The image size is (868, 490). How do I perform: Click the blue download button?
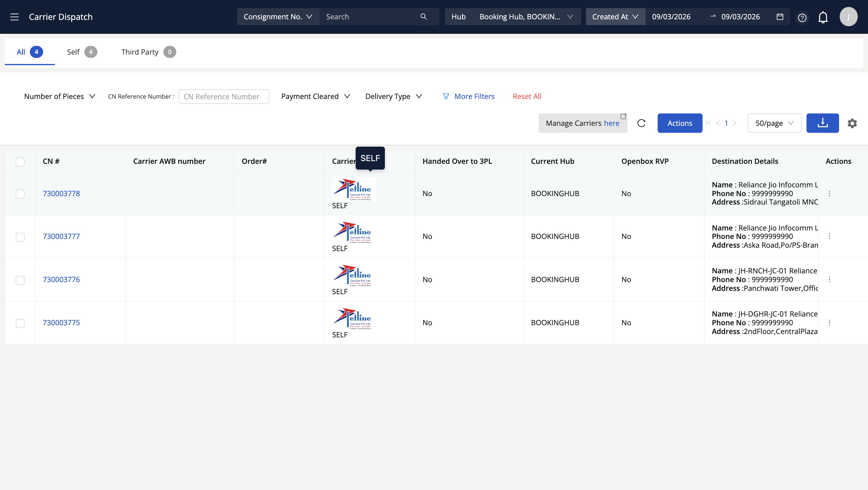(822, 123)
